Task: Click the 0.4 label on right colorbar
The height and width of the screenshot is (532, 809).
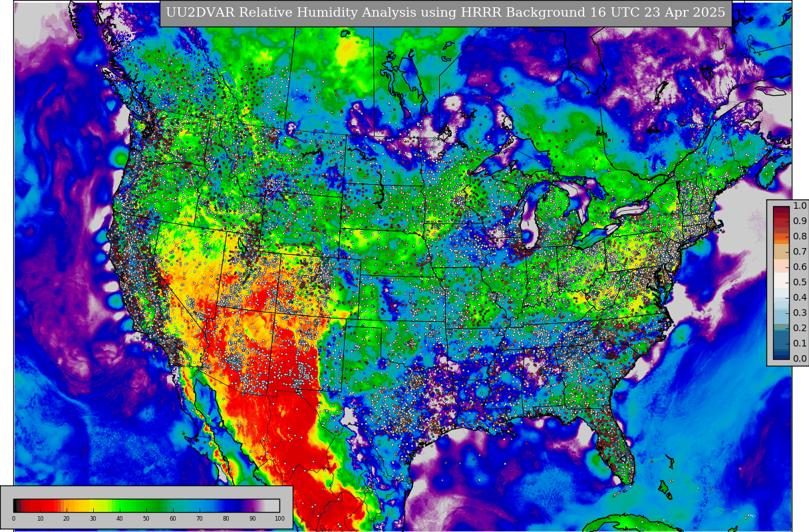Action: tap(800, 298)
